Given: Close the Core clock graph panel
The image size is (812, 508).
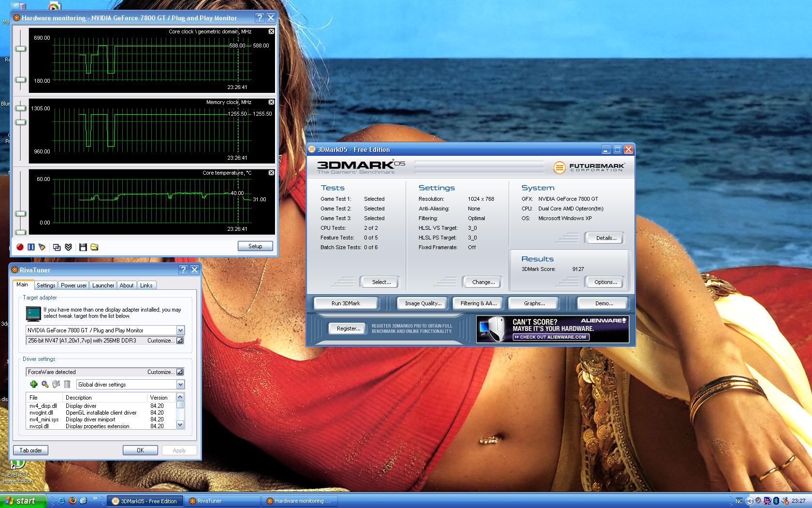Looking at the screenshot, I should [x=271, y=31].
